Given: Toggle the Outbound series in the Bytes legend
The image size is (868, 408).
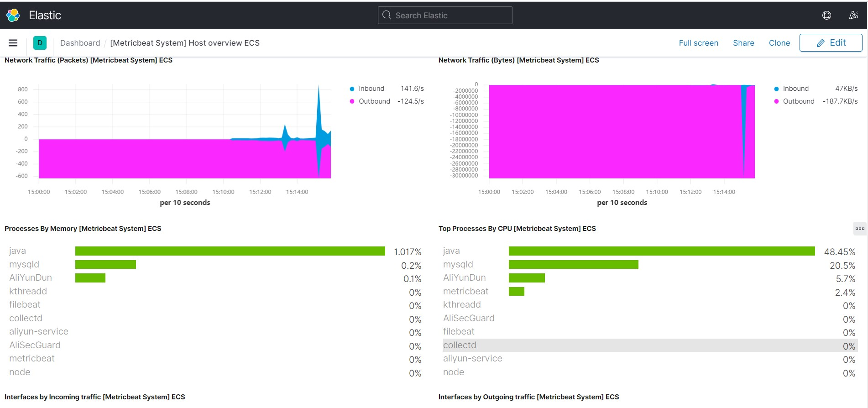Looking at the screenshot, I should pos(795,101).
